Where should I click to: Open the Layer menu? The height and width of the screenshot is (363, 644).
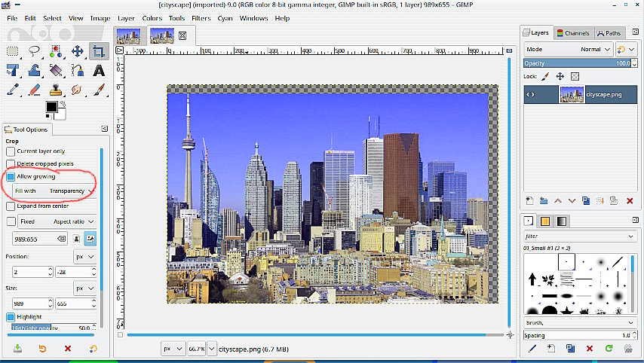click(x=126, y=18)
